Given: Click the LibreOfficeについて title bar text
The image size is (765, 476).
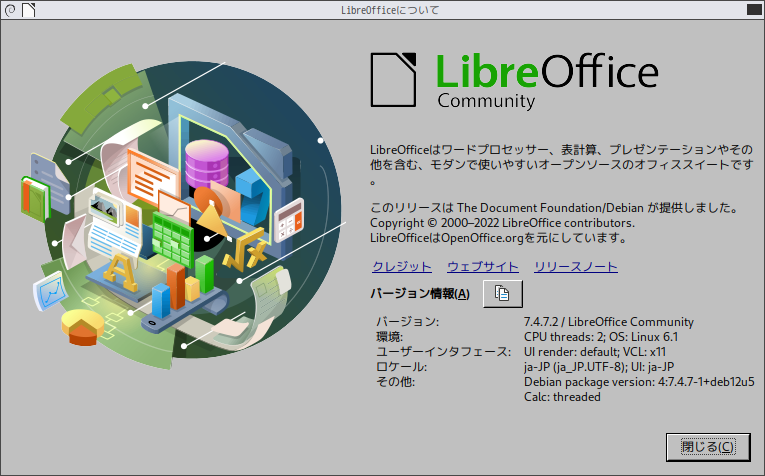Looking at the screenshot, I should click(390, 10).
